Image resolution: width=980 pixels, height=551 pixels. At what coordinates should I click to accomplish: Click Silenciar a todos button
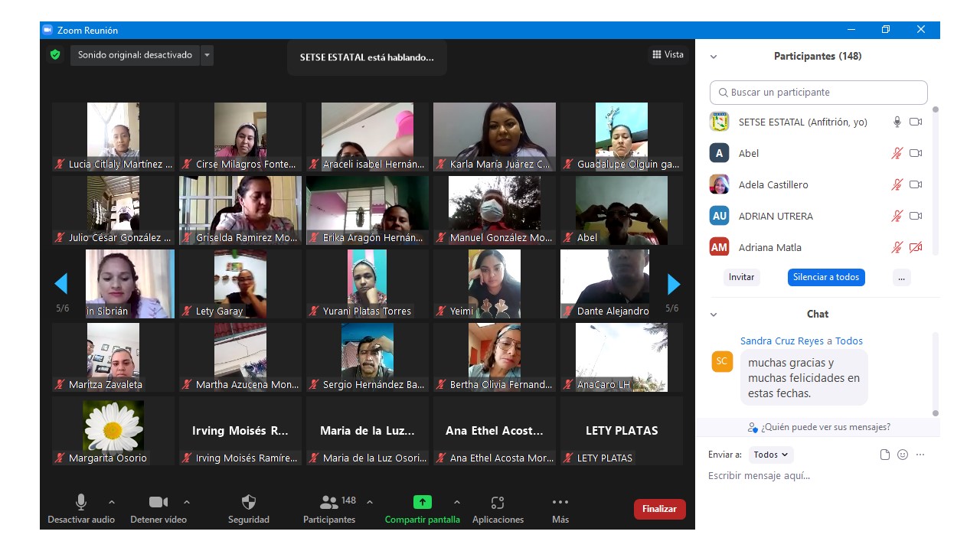point(826,277)
